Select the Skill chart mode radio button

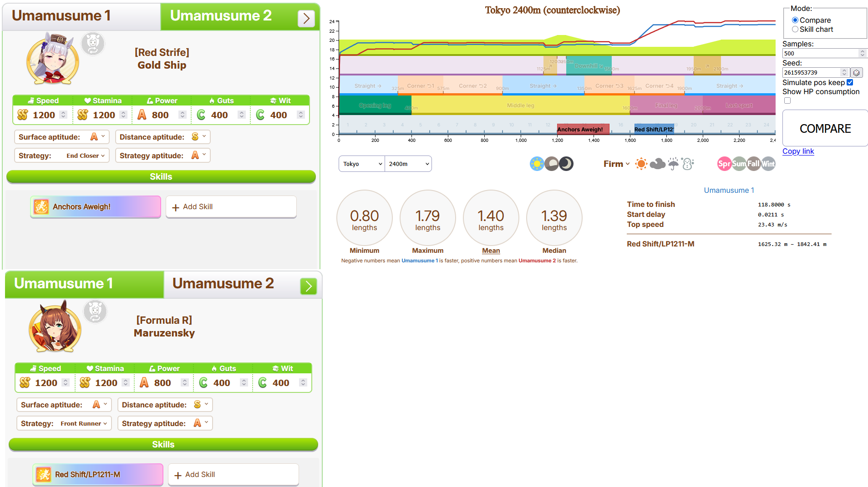tap(795, 29)
